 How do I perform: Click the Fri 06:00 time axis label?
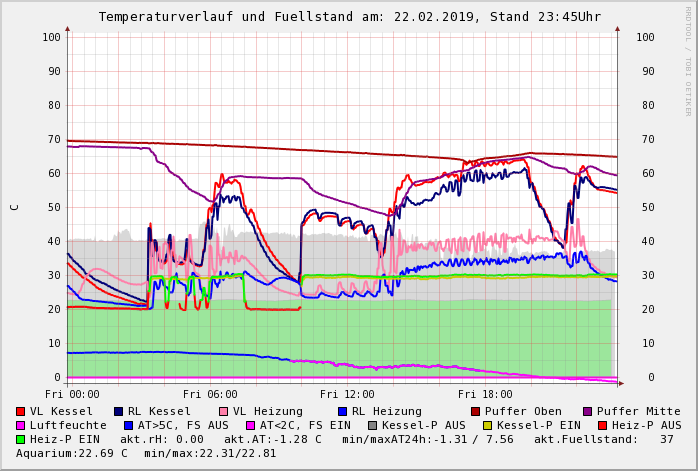[210, 394]
